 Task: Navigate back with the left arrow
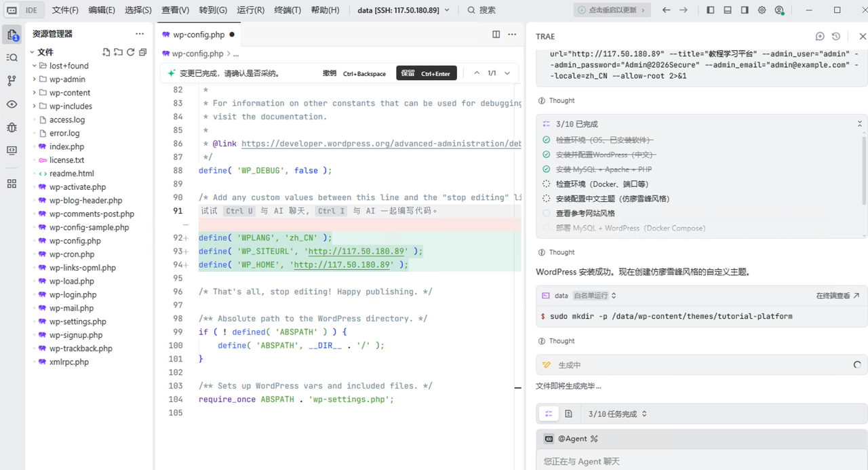pos(667,10)
